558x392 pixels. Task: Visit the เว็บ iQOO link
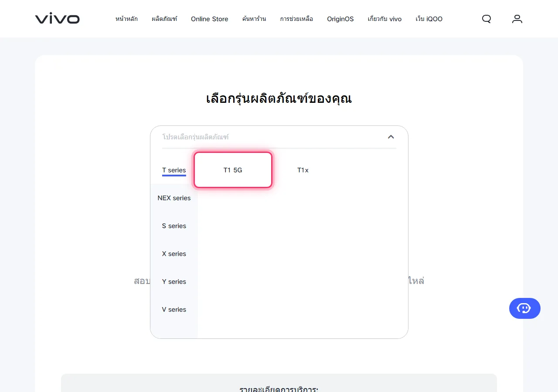tap(429, 19)
